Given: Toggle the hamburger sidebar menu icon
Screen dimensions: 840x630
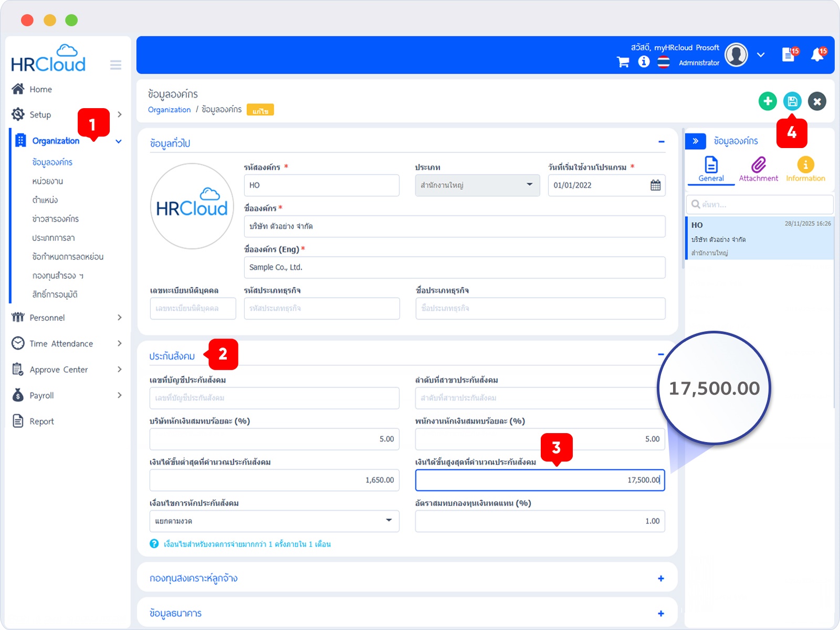Looking at the screenshot, I should pyautogui.click(x=115, y=65).
